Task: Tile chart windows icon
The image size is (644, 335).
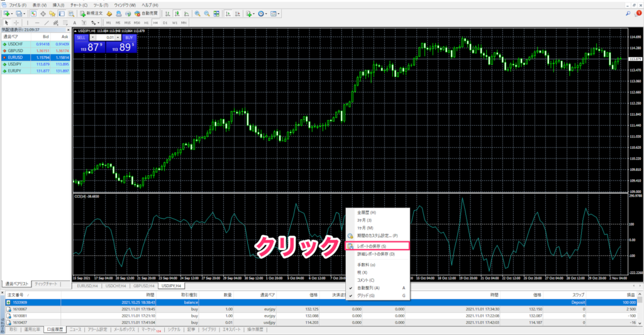Action: 216,14
